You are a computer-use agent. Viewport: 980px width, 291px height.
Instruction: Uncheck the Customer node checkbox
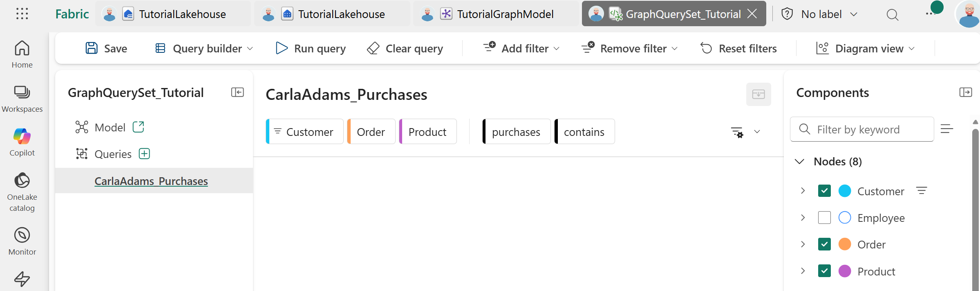point(824,191)
